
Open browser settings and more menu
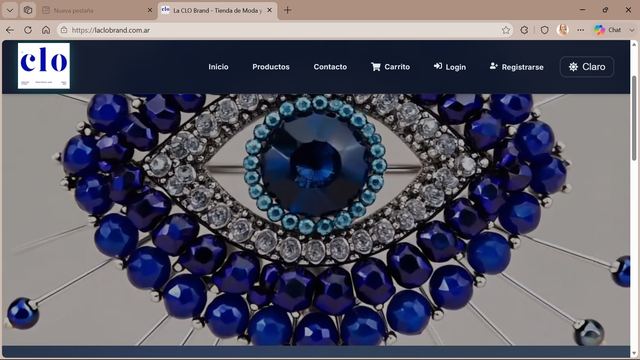pyautogui.click(x=580, y=30)
